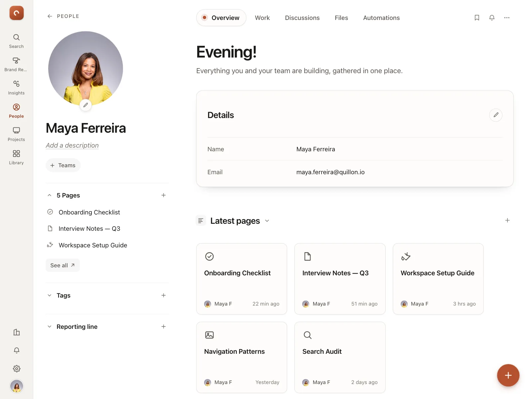Click the bell icon in top bar
The height and width of the screenshot is (399, 532).
(x=492, y=18)
